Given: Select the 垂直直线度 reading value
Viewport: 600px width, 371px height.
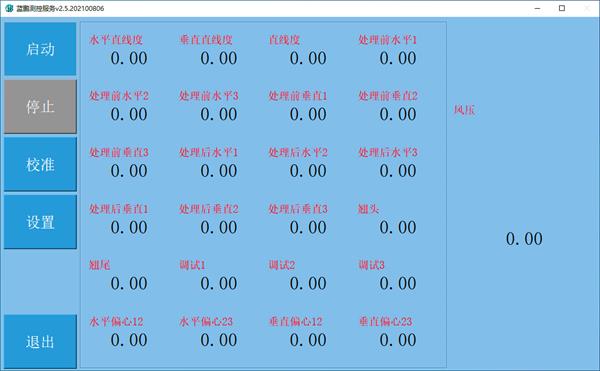Looking at the screenshot, I should pyautogui.click(x=219, y=59).
